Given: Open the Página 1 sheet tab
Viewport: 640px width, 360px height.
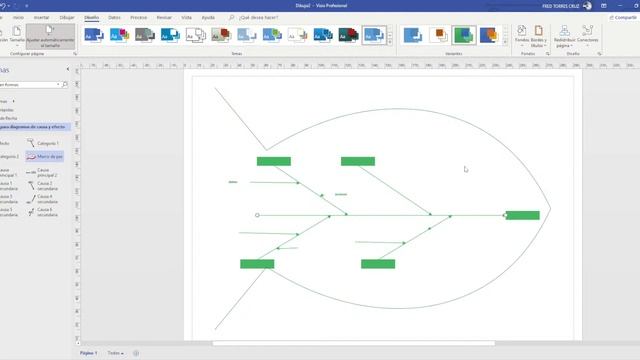Looking at the screenshot, I should coord(89,353).
